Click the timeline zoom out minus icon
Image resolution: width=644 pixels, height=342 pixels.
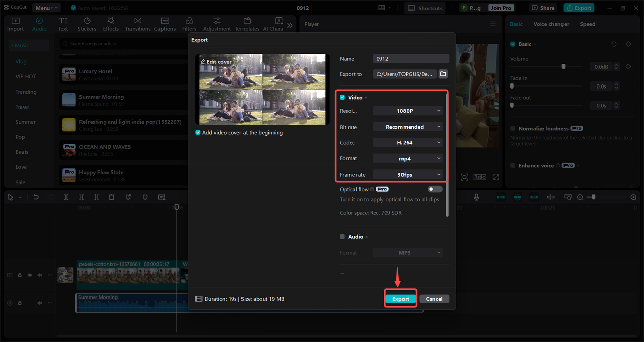[x=580, y=197]
